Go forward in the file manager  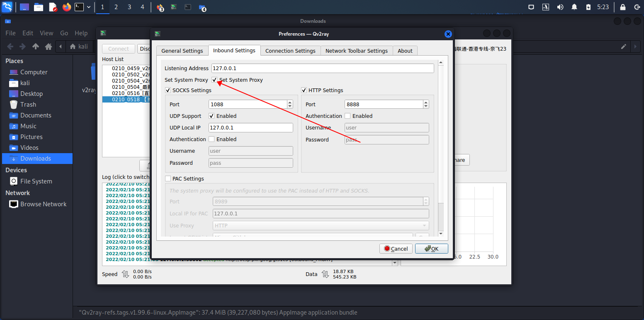(x=23, y=46)
